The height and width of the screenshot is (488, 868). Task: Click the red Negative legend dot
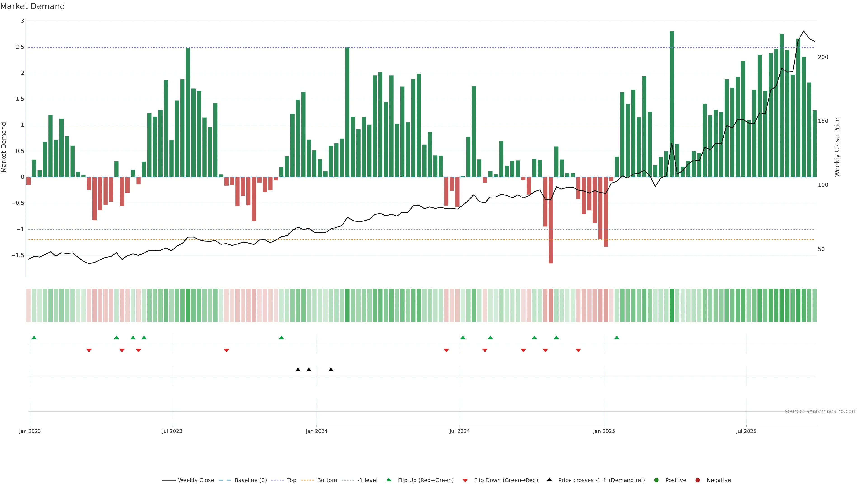[698, 480]
